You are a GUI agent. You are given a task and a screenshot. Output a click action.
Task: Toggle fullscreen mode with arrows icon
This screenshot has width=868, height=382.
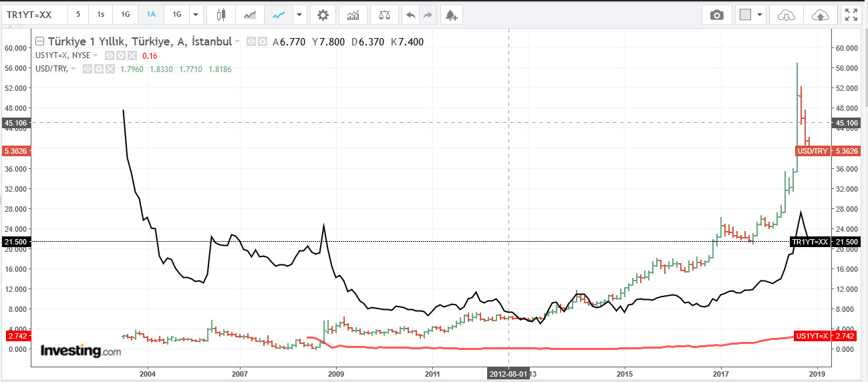pyautogui.click(x=851, y=15)
